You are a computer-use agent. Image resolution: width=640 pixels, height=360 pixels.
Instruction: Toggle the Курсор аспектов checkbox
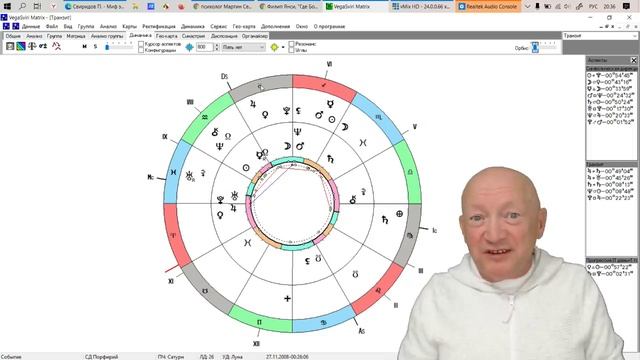click(x=141, y=44)
